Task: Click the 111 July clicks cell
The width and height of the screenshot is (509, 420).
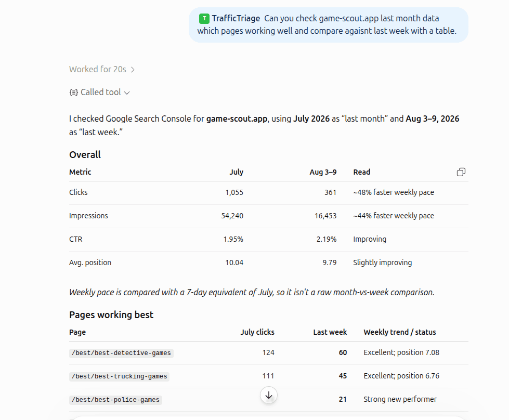Action: 268,376
